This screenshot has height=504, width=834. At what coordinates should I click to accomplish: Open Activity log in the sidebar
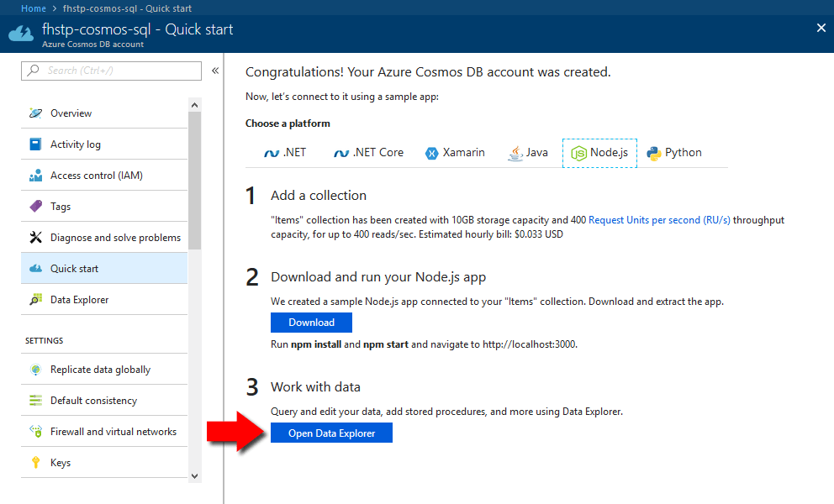[x=104, y=144]
